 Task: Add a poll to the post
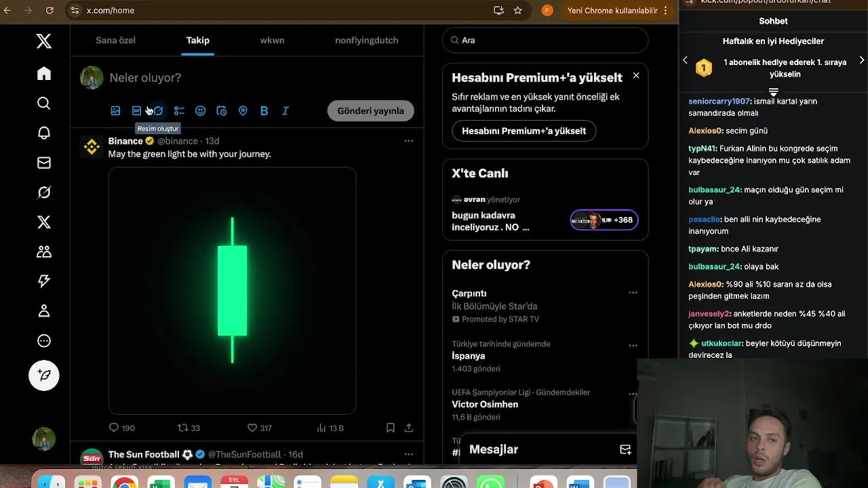tap(179, 110)
